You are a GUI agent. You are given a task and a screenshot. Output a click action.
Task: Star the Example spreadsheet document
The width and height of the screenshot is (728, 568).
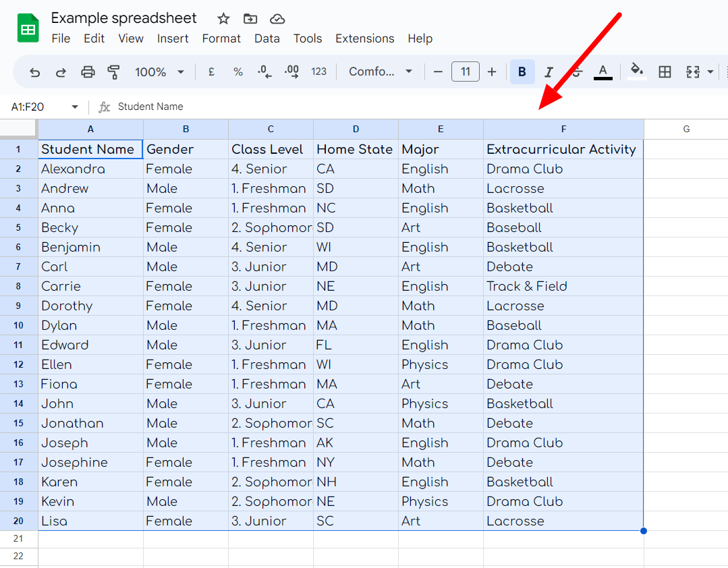[x=223, y=19]
